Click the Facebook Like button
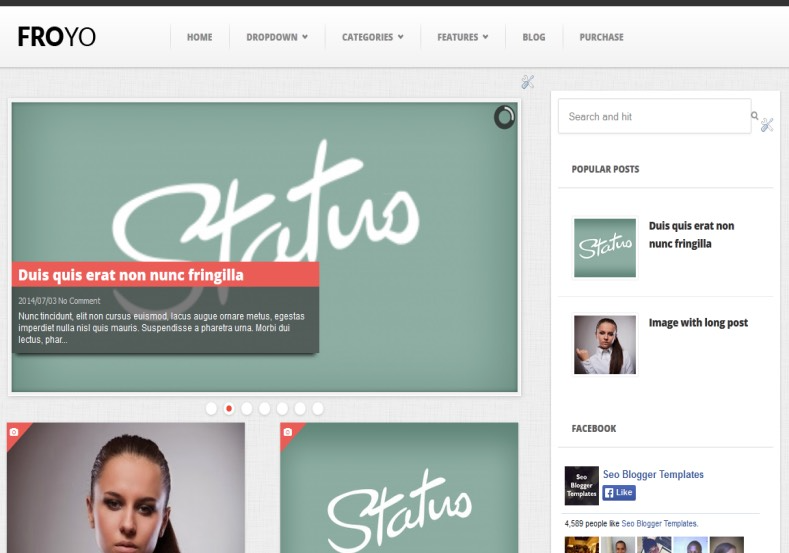The height and width of the screenshot is (553, 789). pos(619,493)
